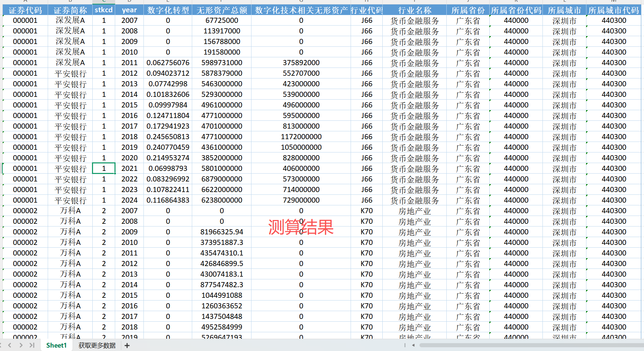This screenshot has width=644, height=351.
Task: Select the cell with 0.094023712
Action: pyautogui.click(x=168, y=73)
